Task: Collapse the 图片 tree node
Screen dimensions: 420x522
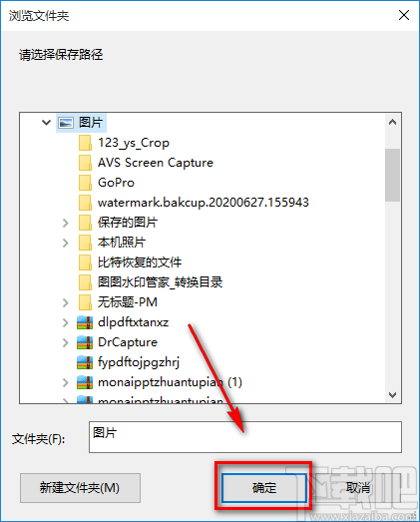Action: 46,123
